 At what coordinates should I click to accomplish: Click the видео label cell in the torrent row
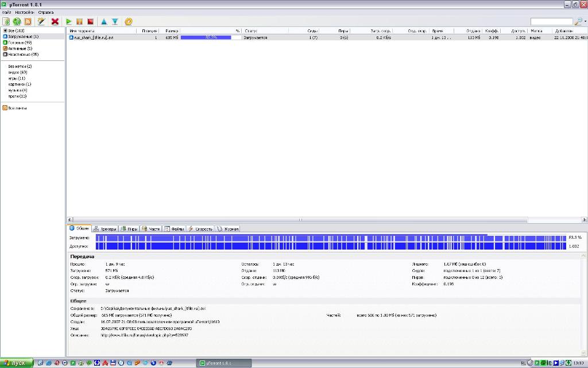pos(535,37)
